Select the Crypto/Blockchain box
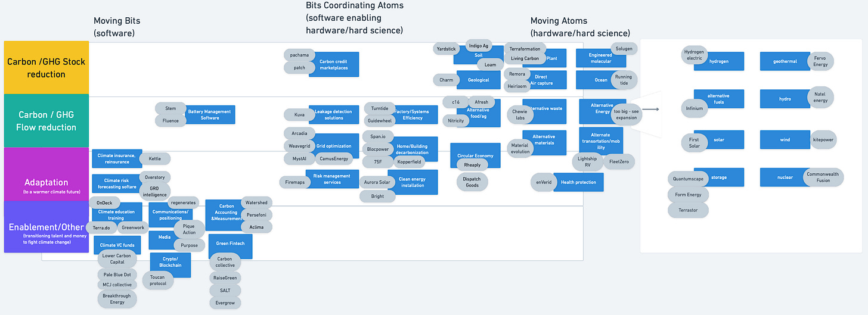The height and width of the screenshot is (315, 868). (x=170, y=265)
